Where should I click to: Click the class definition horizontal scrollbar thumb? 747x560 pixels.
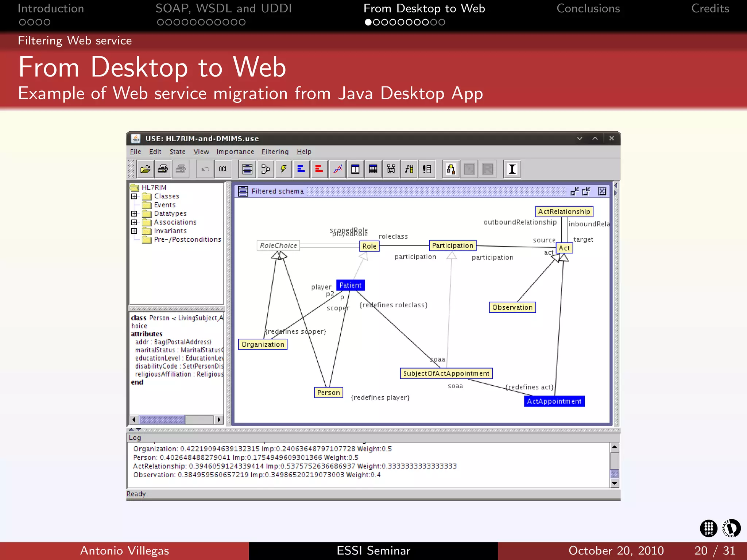[x=162, y=420]
